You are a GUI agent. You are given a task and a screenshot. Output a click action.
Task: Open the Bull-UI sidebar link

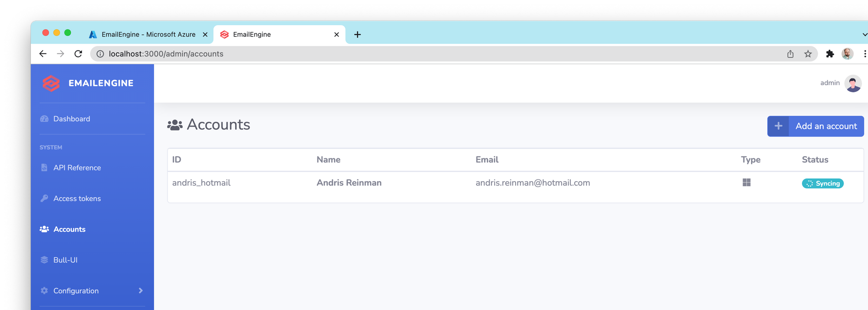click(65, 260)
